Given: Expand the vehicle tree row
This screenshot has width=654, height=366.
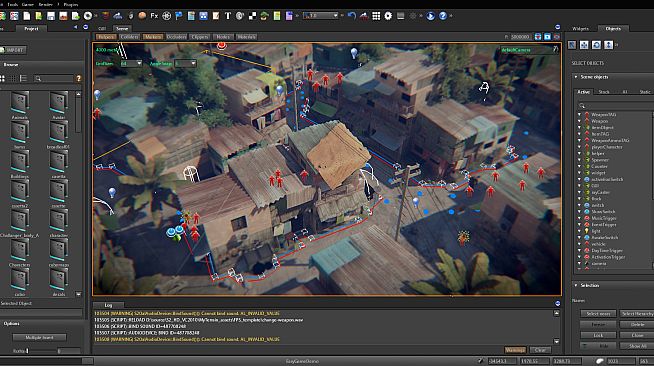Looking at the screenshot, I should pyautogui.click(x=579, y=244).
